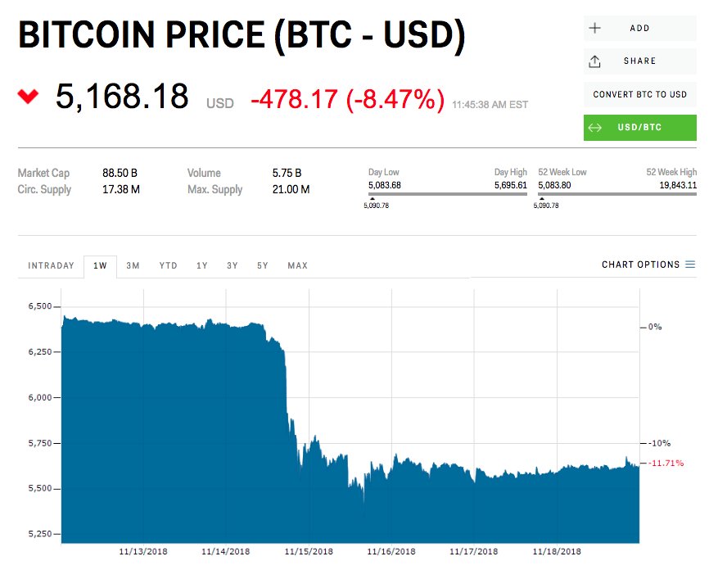Screen dimensions: 718x588
Task: Click the Chart Options hamburger icon
Action: coord(690,265)
